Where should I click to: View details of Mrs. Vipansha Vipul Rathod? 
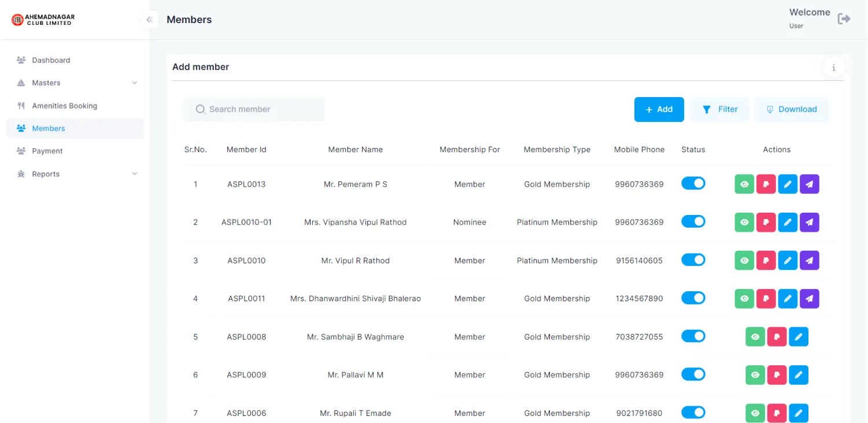(x=744, y=222)
